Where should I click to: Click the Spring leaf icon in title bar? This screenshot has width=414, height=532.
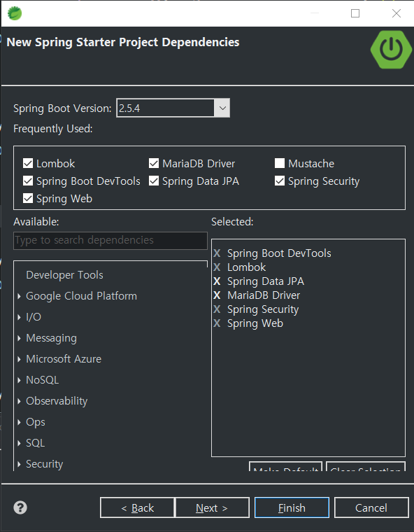point(15,13)
